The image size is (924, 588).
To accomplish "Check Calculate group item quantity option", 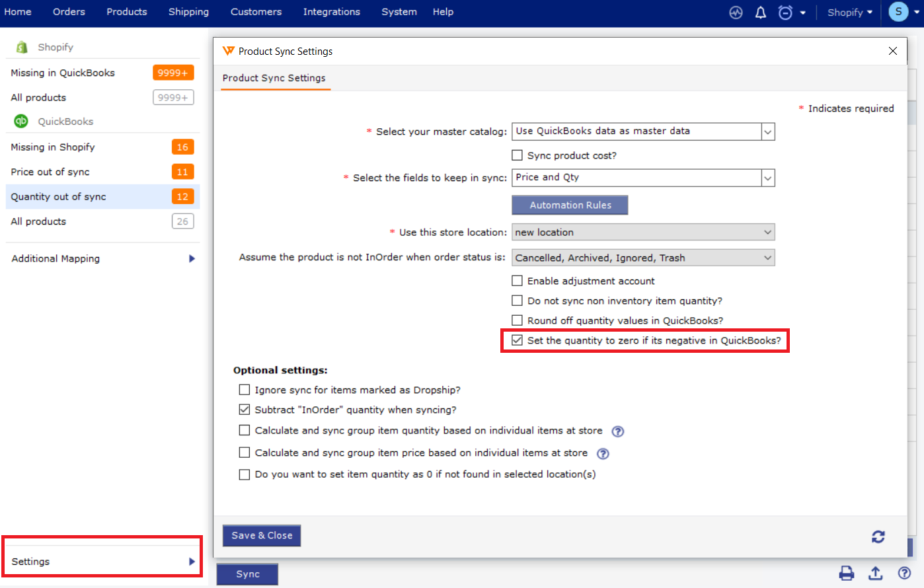I will (245, 430).
